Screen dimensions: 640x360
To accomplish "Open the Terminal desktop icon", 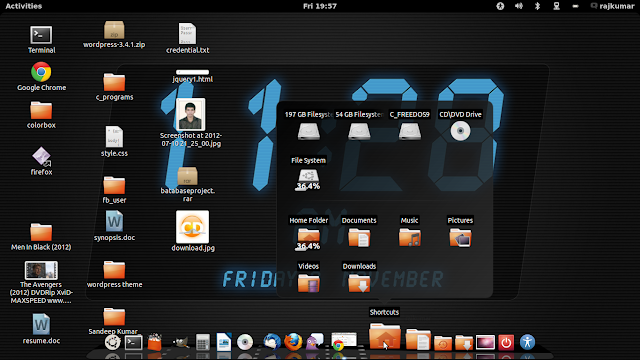I will 41,36.
